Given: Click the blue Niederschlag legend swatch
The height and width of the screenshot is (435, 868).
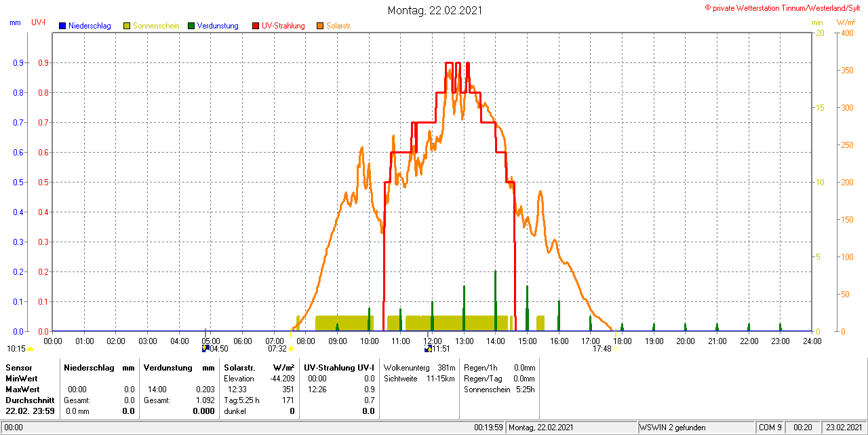Looking at the screenshot, I should coord(62,26).
